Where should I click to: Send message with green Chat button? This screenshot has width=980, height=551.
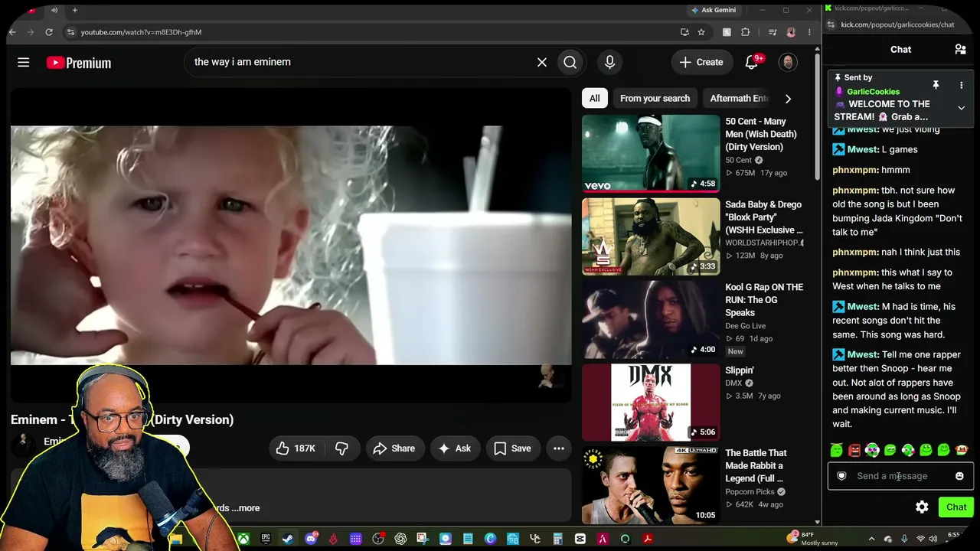[956, 507]
